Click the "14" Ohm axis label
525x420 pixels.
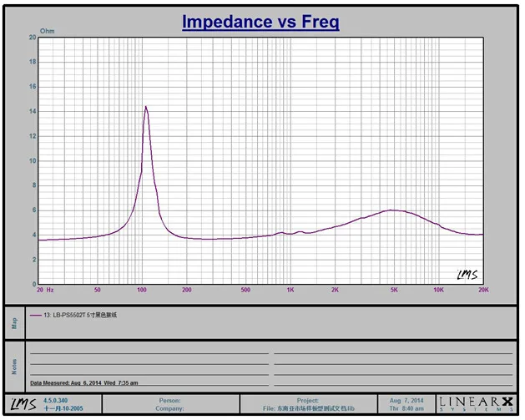pos(33,112)
